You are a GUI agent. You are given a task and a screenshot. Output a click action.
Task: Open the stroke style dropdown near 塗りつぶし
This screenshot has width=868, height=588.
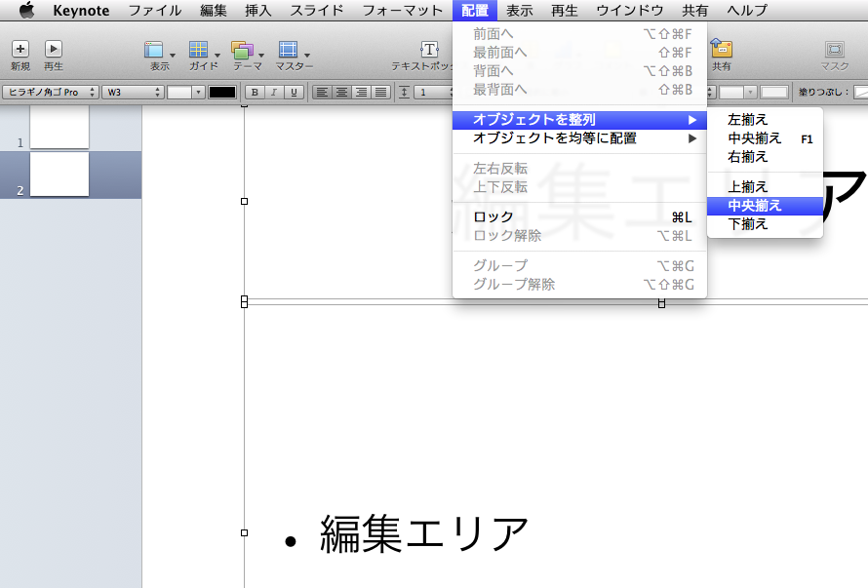[750, 92]
